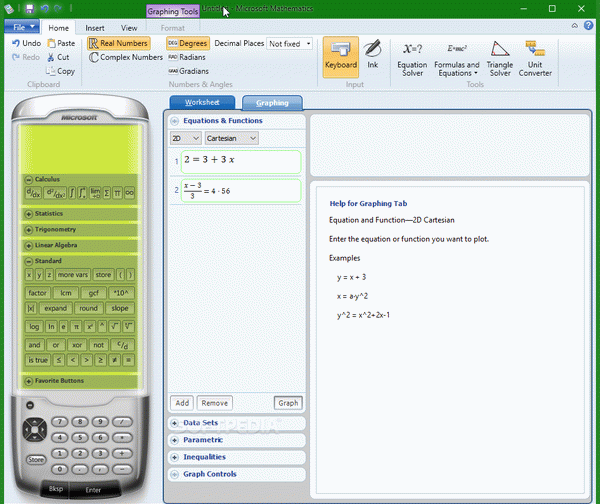Screen dimensions: 600x504
Task: Open the Cartesian coordinates dropdown
Action: 232,138
